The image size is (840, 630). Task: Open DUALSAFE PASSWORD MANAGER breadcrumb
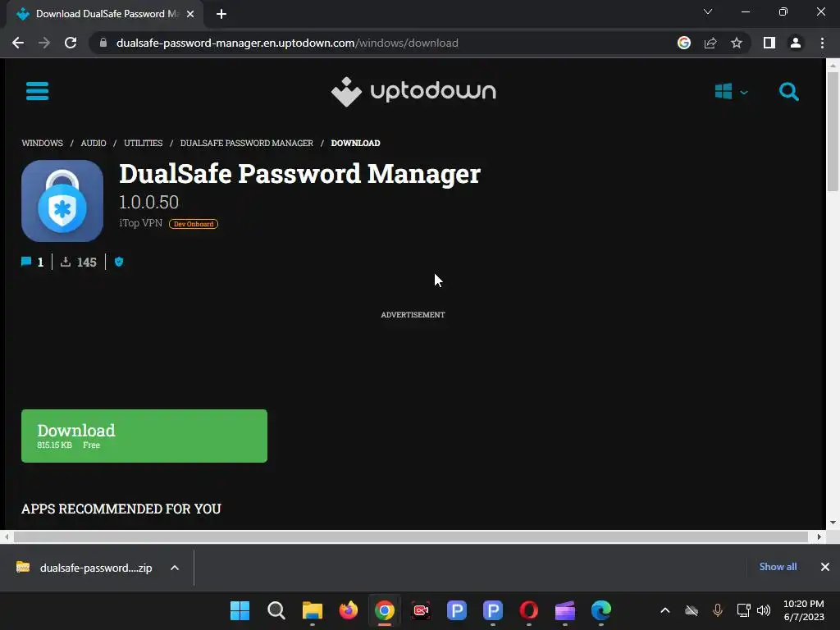tap(246, 143)
